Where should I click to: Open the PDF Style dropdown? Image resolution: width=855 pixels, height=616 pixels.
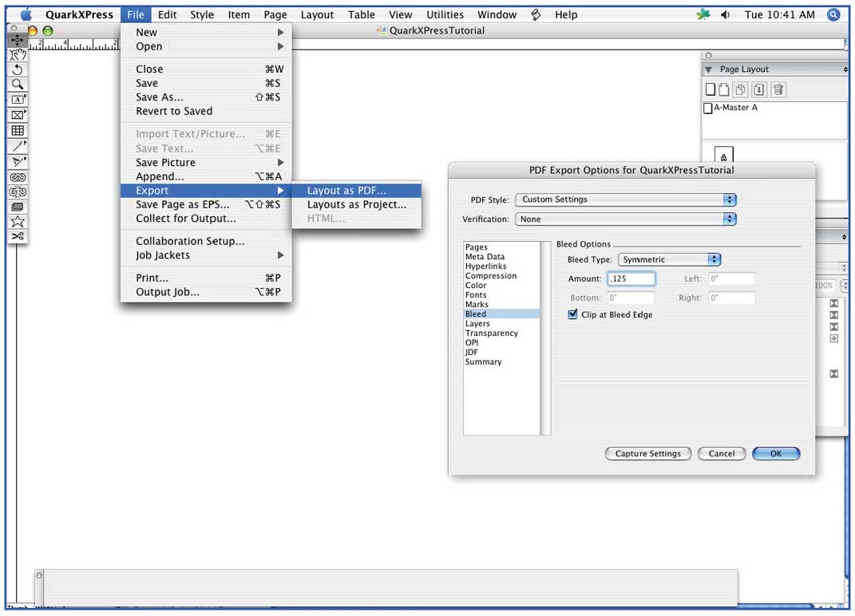coord(625,199)
